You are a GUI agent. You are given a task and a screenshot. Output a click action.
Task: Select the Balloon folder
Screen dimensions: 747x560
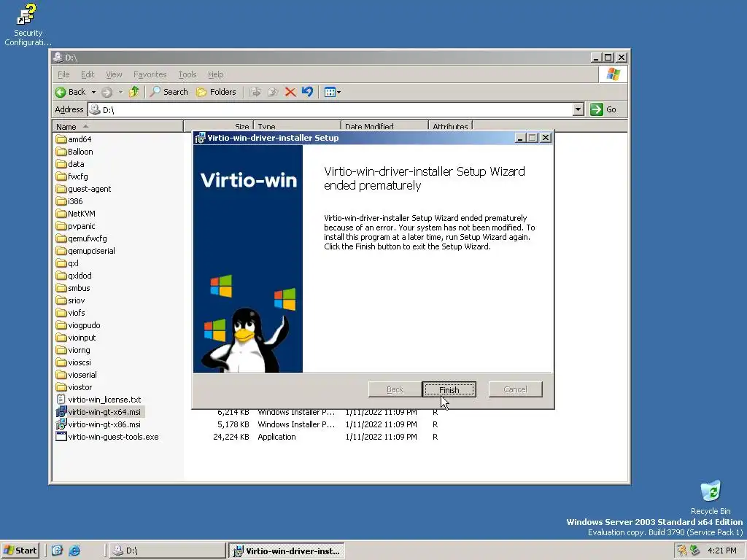coord(74,152)
